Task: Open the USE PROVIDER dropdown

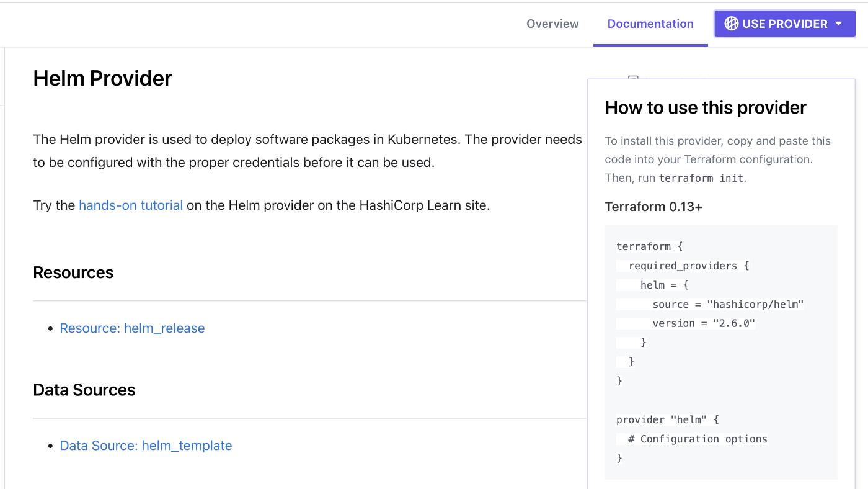Action: click(784, 24)
